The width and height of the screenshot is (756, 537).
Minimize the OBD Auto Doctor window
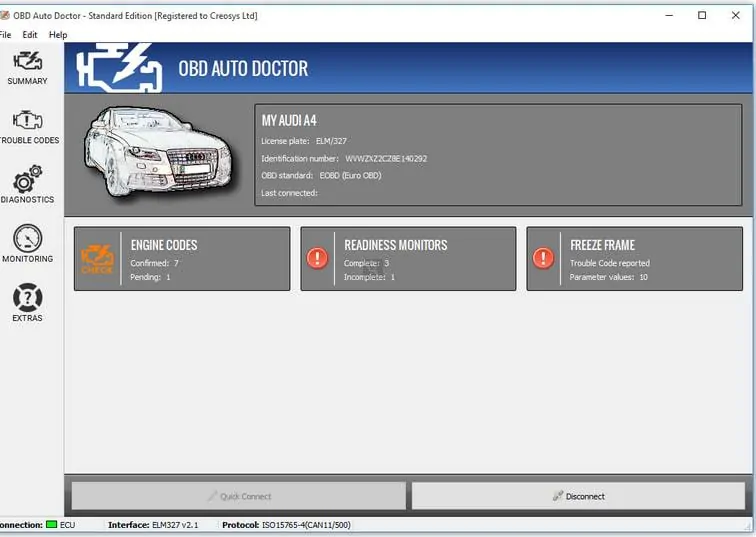click(669, 15)
